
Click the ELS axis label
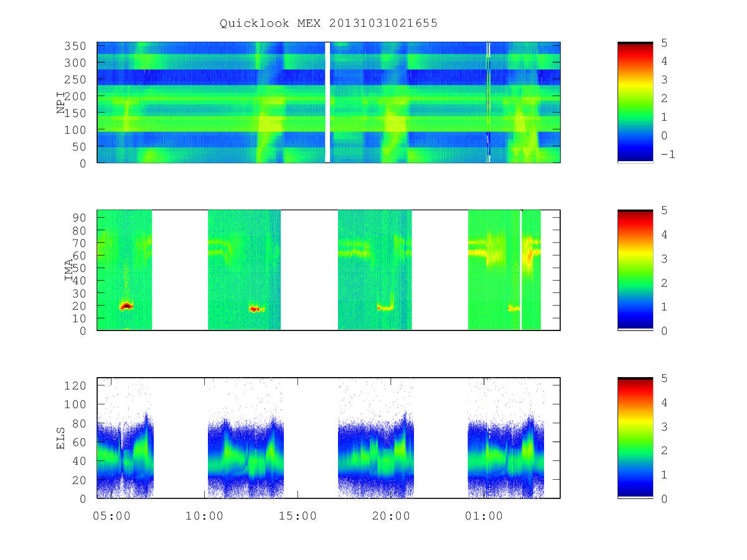click(x=61, y=438)
